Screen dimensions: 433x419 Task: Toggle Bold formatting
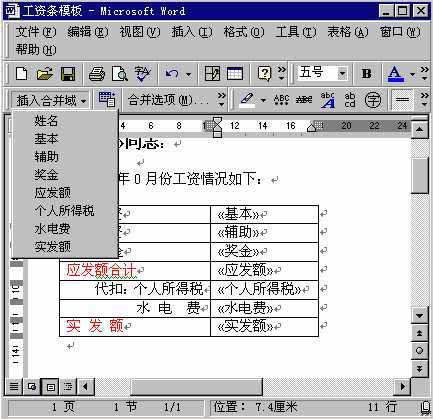pyautogui.click(x=367, y=74)
